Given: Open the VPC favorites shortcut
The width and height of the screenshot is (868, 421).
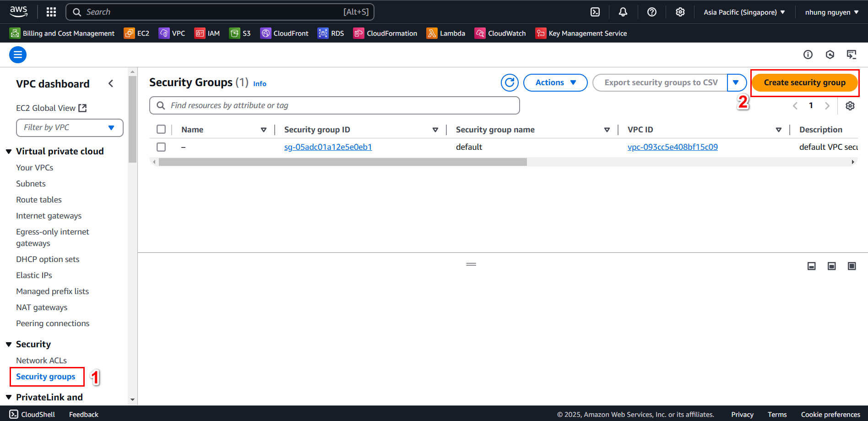Looking at the screenshot, I should click(x=172, y=33).
